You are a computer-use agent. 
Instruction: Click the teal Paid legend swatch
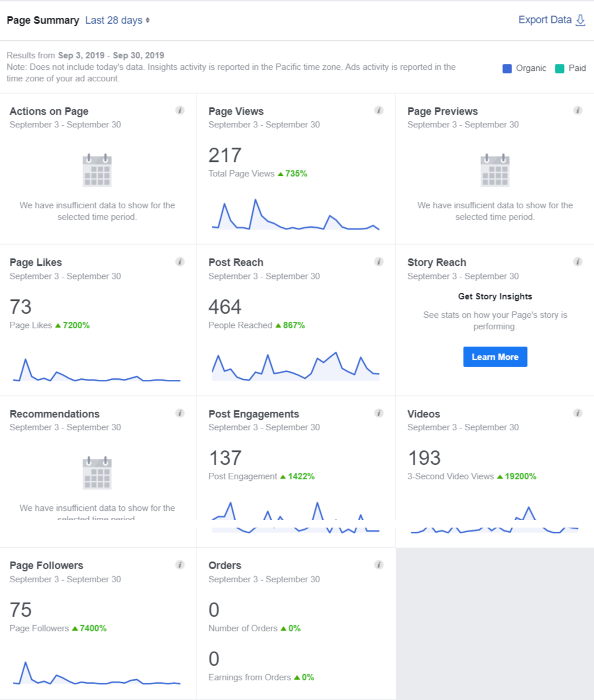(x=559, y=69)
